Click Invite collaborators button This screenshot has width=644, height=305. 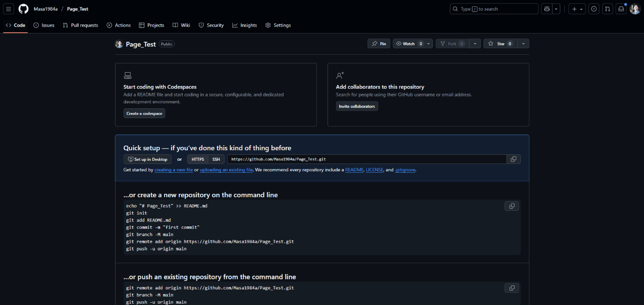point(357,106)
